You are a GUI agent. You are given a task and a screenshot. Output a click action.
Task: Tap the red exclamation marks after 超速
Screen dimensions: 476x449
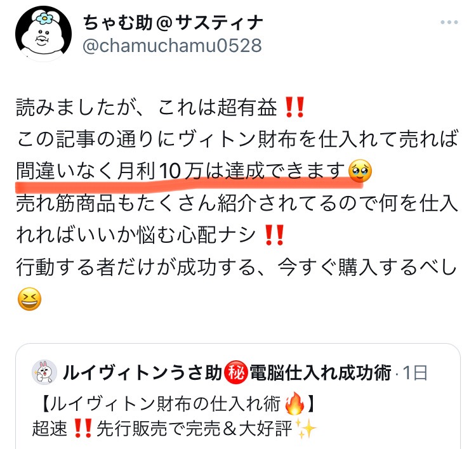pyautogui.click(x=83, y=429)
